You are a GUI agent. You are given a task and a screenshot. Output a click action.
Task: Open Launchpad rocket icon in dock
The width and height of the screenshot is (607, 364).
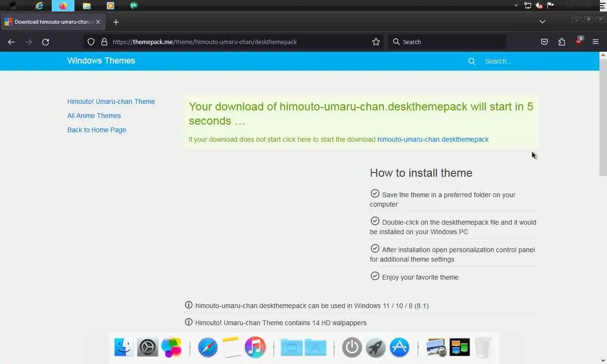[x=376, y=347]
